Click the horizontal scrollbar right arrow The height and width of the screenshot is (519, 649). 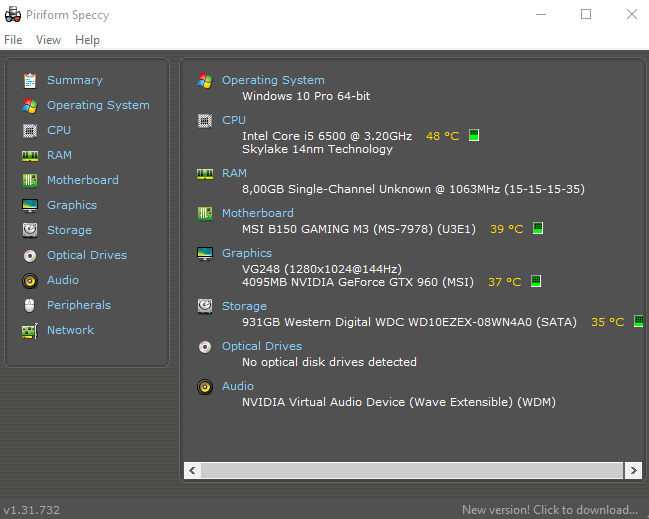633,471
